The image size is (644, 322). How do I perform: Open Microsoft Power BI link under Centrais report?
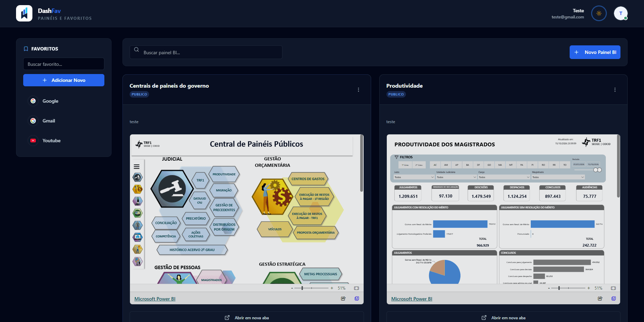155,299
